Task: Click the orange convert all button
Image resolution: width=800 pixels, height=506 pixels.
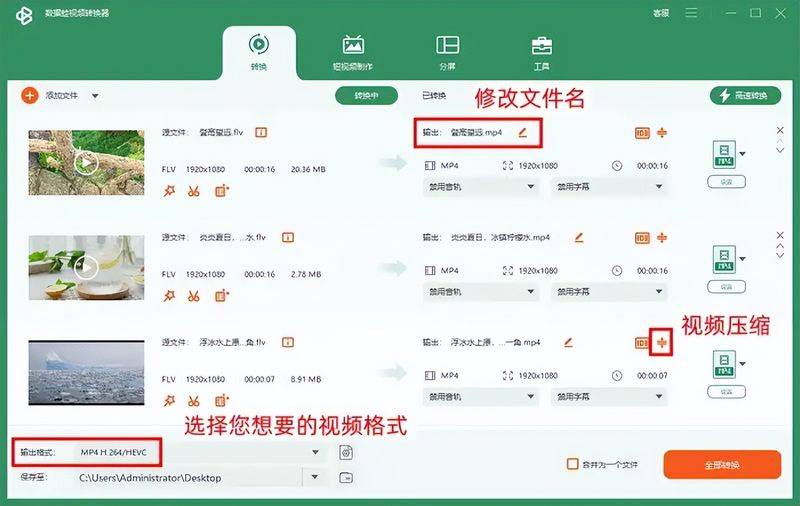Action: 722,465
